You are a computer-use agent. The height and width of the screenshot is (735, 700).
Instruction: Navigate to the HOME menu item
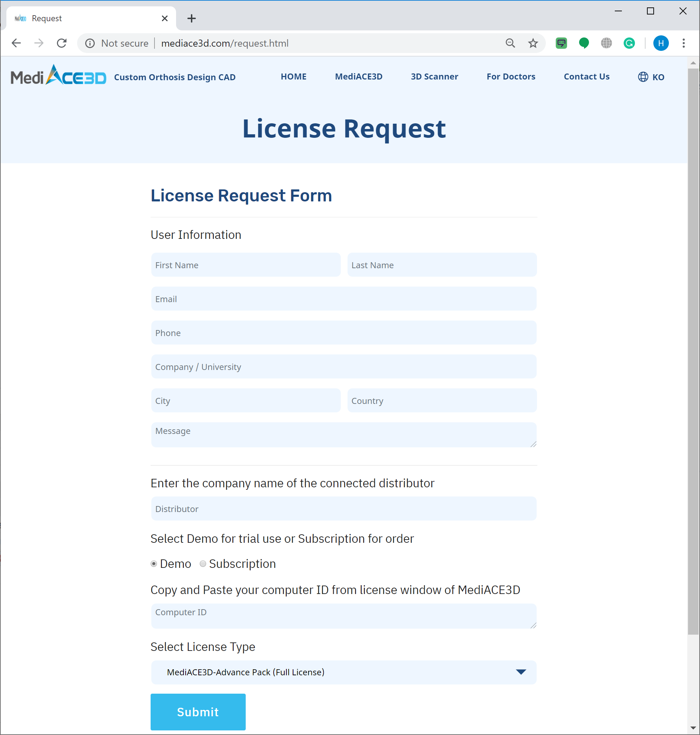(294, 76)
